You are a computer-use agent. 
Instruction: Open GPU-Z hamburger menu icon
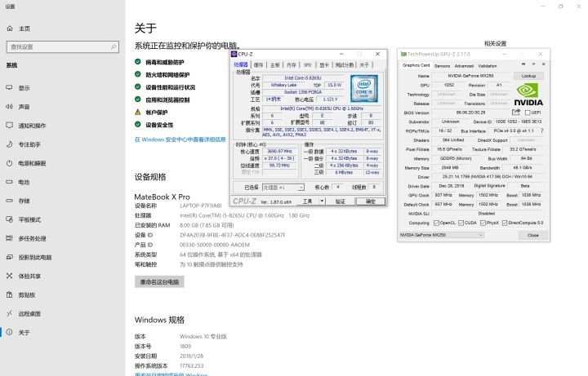[543, 64]
